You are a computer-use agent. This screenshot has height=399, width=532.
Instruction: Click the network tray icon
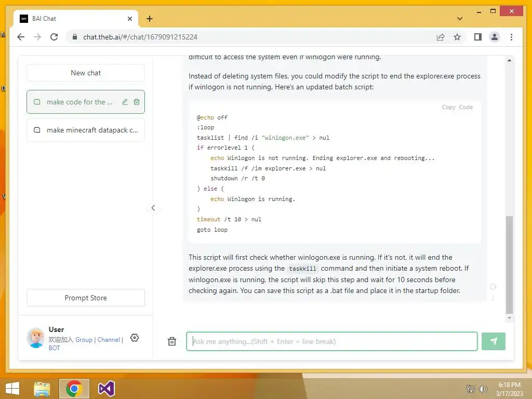[x=470, y=389]
